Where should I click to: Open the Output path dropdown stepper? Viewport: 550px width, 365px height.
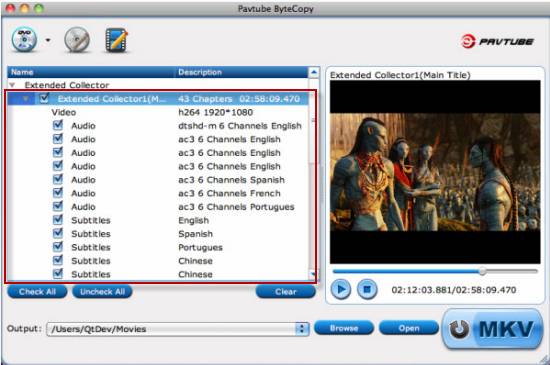click(x=302, y=329)
